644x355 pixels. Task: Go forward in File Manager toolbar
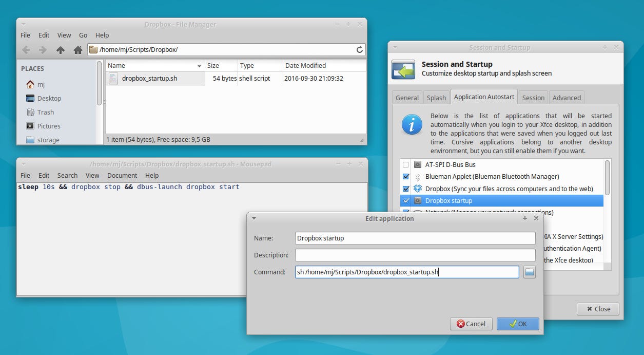pos(43,50)
